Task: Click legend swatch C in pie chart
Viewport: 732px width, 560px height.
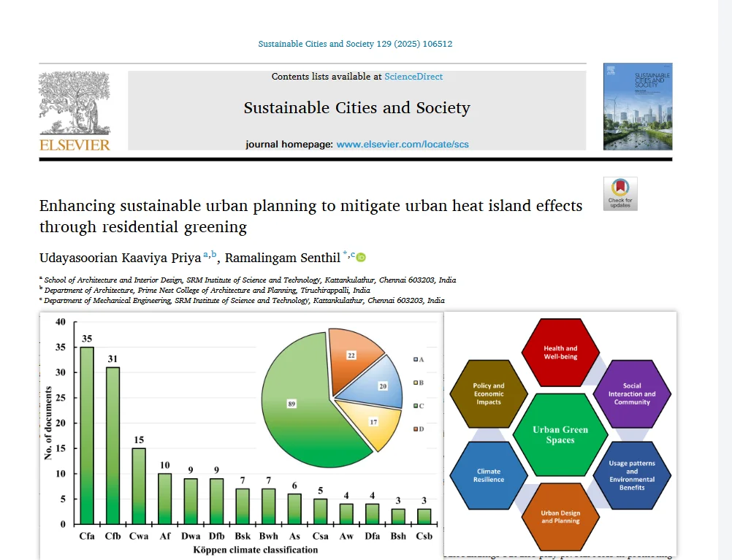Action: pyautogui.click(x=416, y=406)
